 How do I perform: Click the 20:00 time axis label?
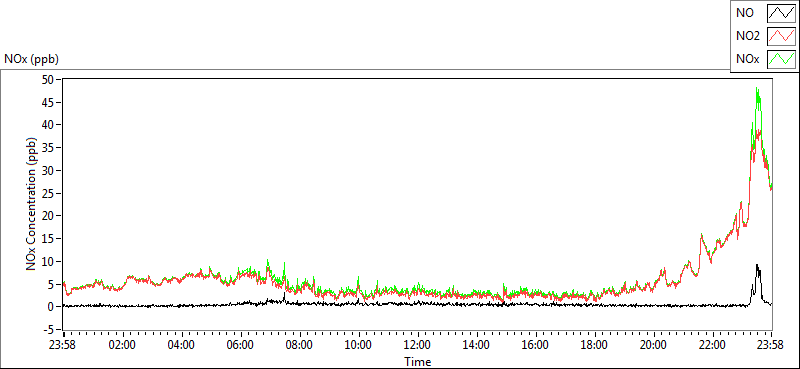(654, 345)
